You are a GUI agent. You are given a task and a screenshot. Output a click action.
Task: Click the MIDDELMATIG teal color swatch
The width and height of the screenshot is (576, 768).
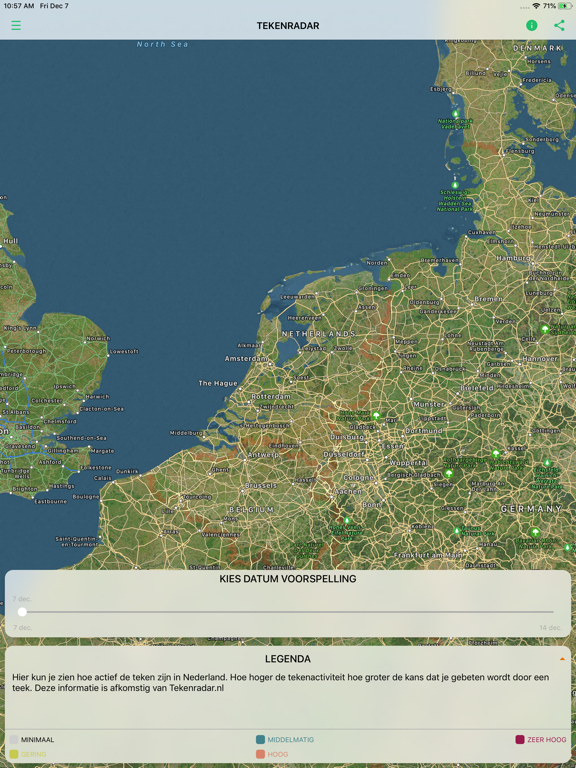pyautogui.click(x=261, y=740)
